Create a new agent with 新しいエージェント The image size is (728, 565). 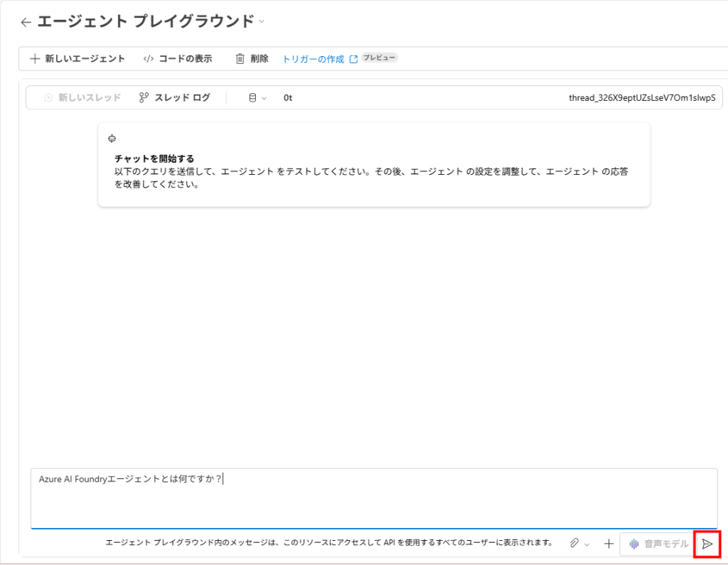[x=77, y=59]
